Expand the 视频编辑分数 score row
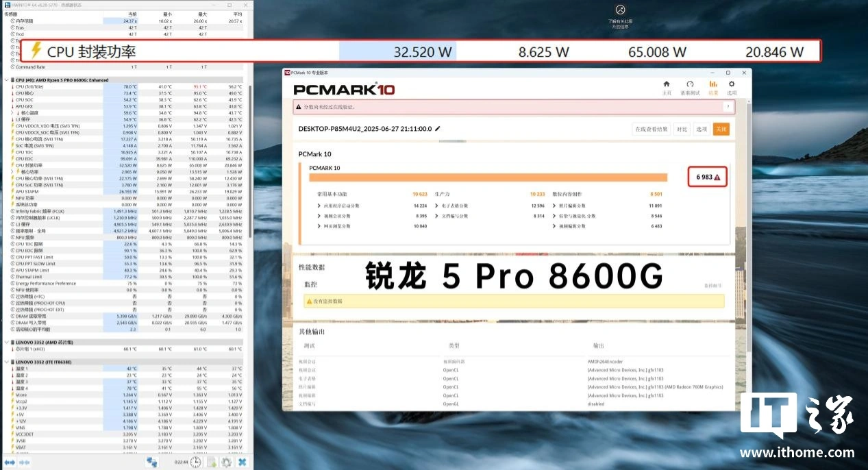This screenshot has height=470, width=868. coord(554,226)
